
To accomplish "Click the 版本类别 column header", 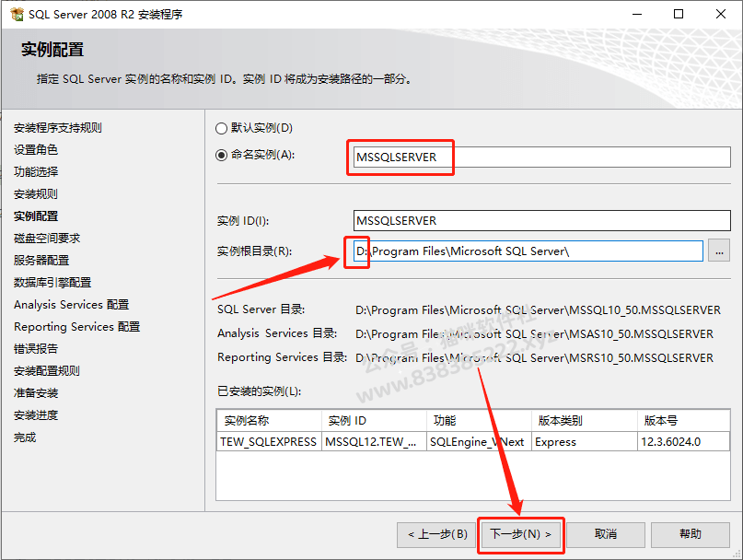I will [585, 421].
